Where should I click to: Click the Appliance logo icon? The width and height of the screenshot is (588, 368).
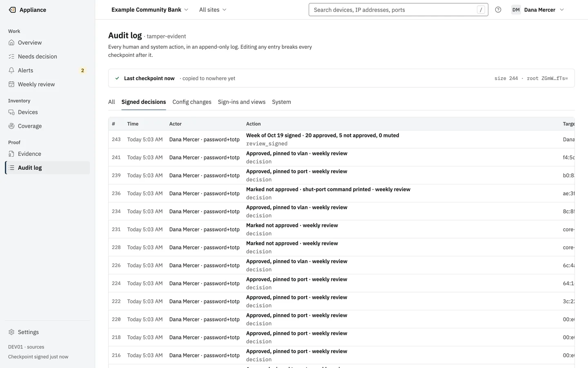point(12,10)
